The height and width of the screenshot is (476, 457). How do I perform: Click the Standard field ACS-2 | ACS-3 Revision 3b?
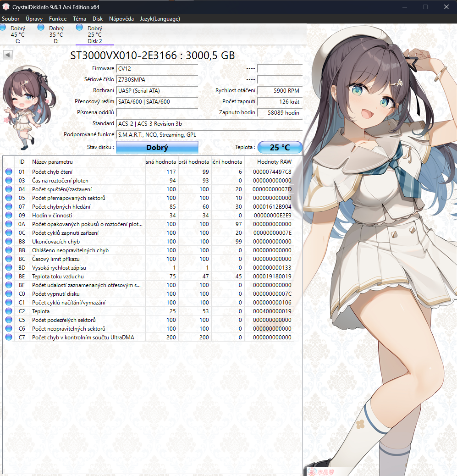[x=209, y=123]
